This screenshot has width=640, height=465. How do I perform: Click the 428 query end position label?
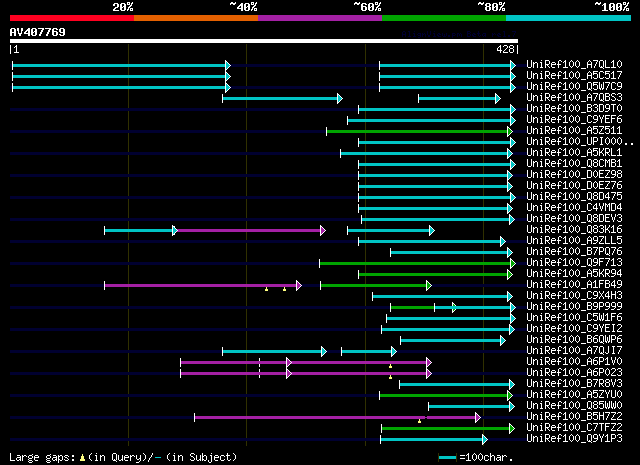point(505,49)
